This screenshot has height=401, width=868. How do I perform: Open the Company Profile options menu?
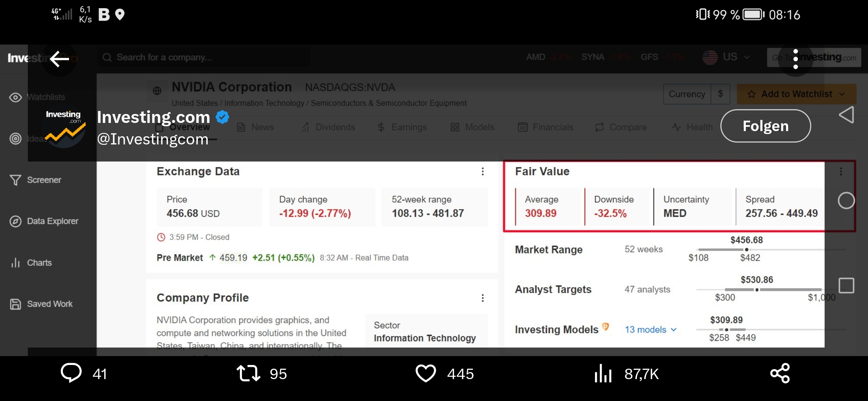coord(482,298)
